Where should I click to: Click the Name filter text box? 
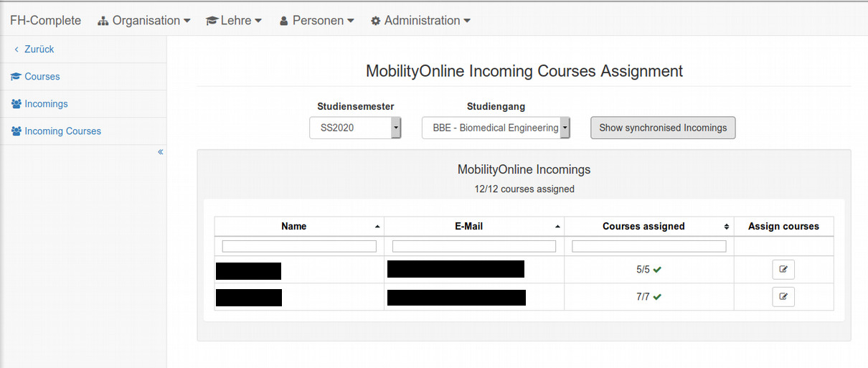[299, 246]
